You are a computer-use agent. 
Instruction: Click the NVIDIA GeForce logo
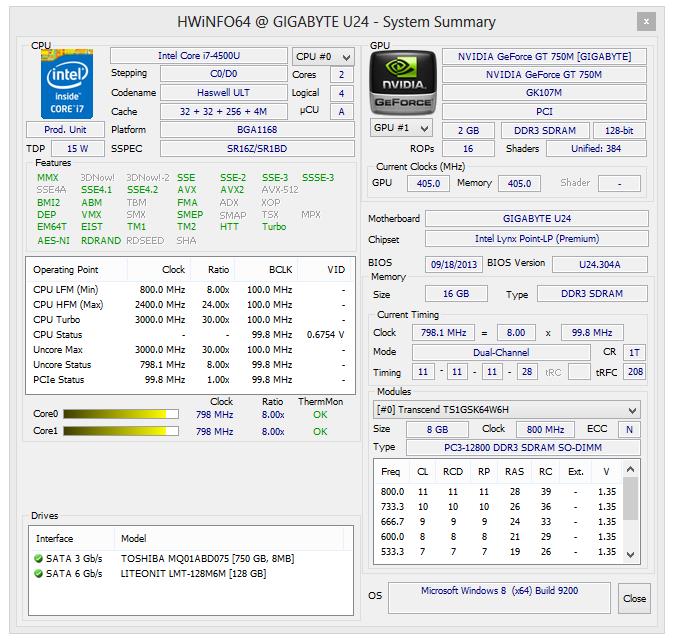tap(403, 83)
